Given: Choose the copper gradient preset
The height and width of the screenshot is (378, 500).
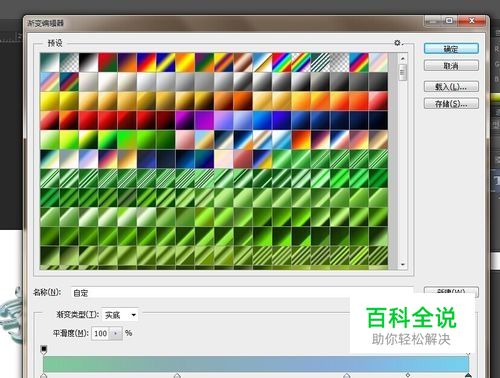Looking at the screenshot, I should (x=243, y=62).
